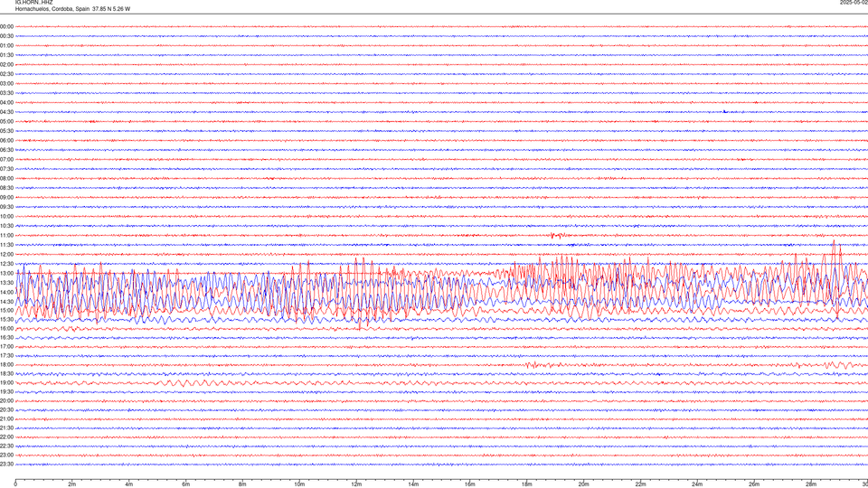The height and width of the screenshot is (488, 868).
Task: Pick the 22:30 time label
Action: coord(6,446)
